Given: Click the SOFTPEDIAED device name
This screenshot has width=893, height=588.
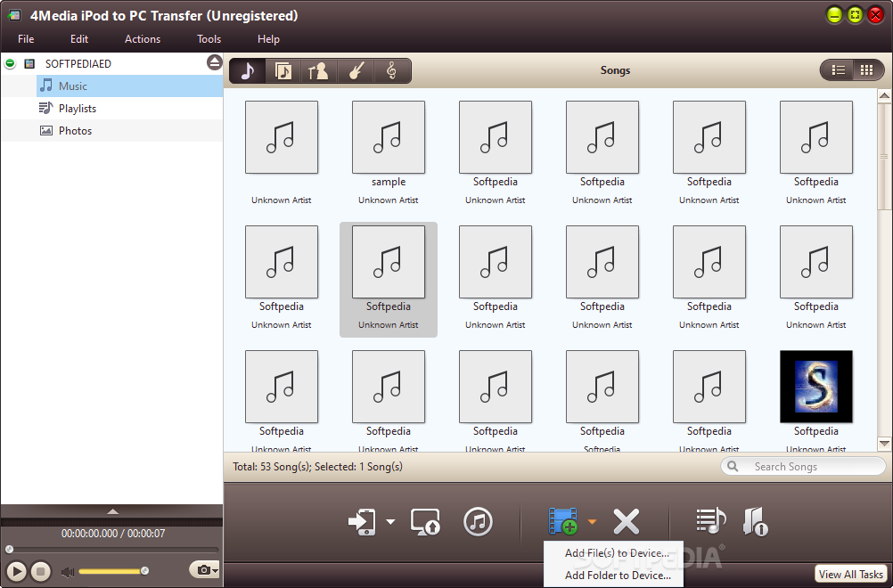Looking at the screenshot, I should point(78,64).
